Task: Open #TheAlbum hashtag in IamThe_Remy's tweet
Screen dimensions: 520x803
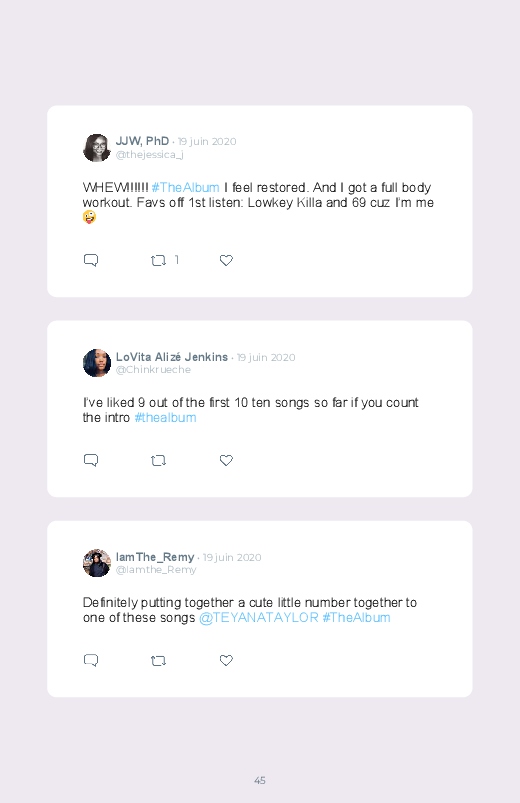Action: [357, 618]
